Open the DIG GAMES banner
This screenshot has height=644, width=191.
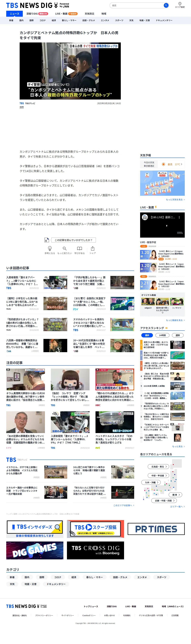coord(35,550)
